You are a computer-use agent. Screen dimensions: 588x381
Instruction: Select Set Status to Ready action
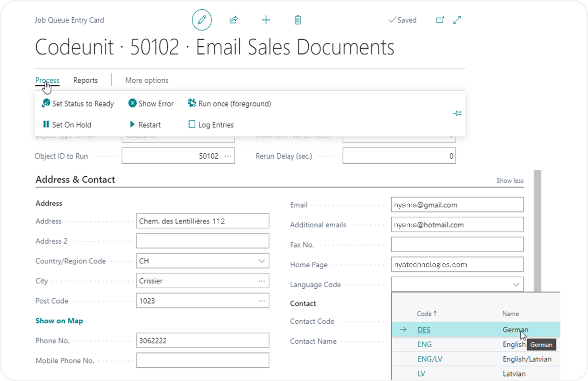point(78,104)
